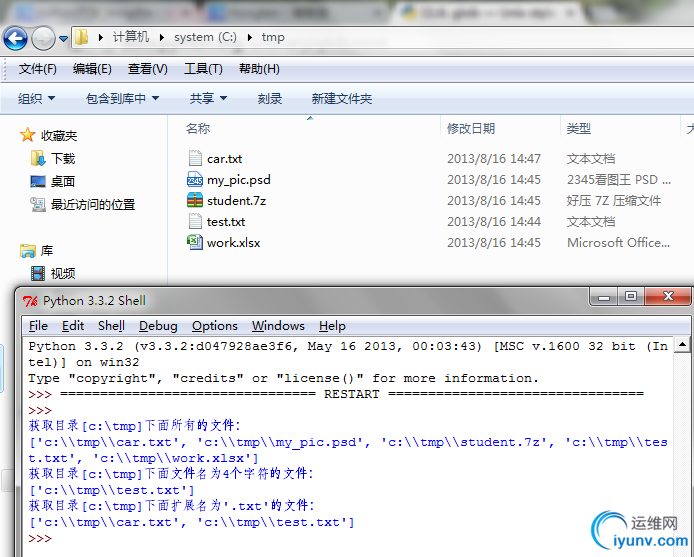Screen dimensions: 694x557
Task: Click the 下载 folder icon
Action: tap(38, 158)
